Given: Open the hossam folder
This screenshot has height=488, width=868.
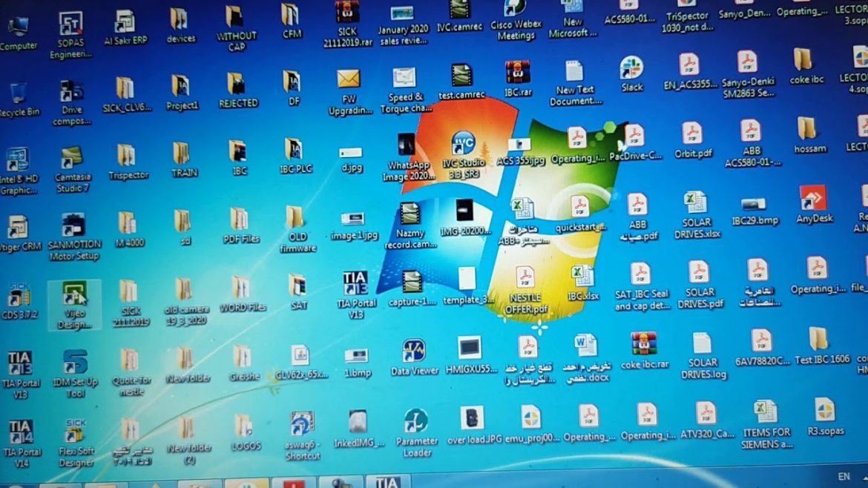Looking at the screenshot, I should (807, 129).
